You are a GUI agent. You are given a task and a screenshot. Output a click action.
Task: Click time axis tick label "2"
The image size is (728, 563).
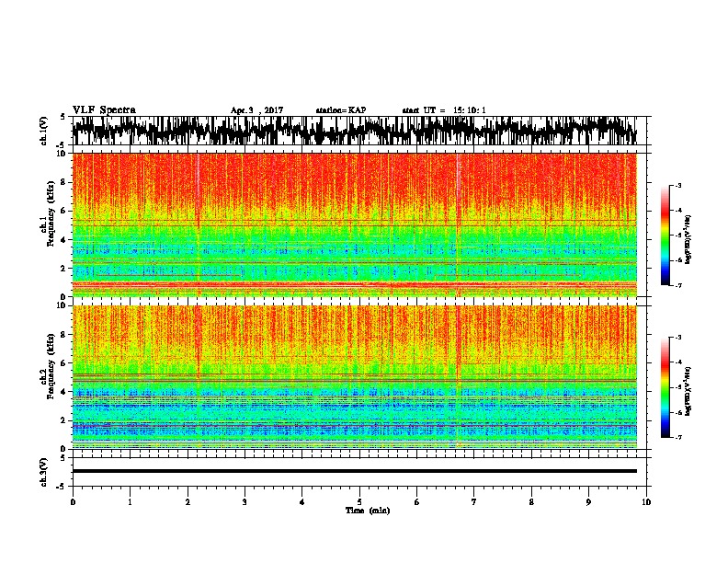(x=188, y=502)
